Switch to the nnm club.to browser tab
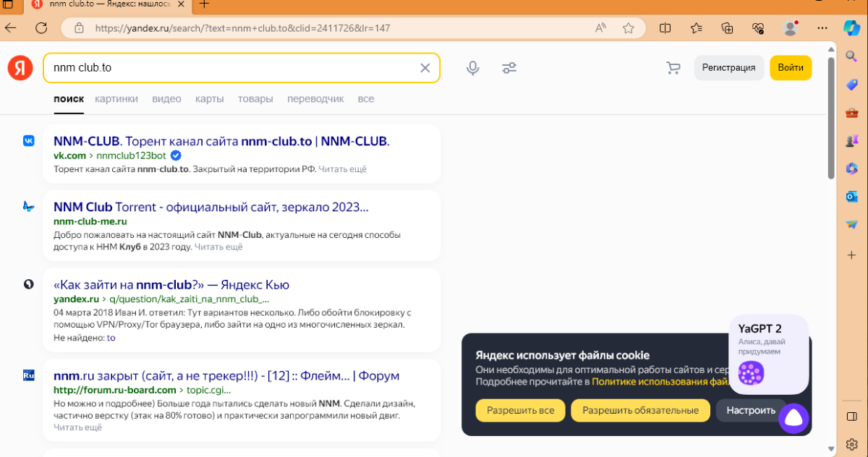 pos(109,4)
